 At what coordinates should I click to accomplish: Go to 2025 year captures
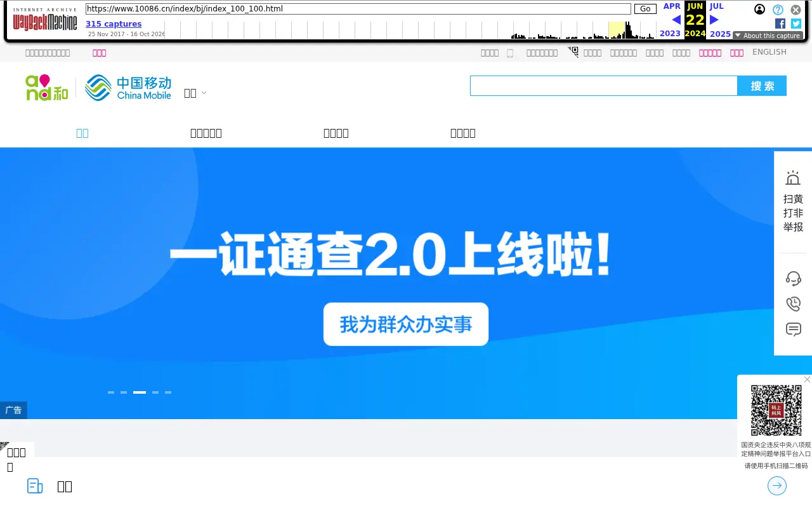coord(720,34)
